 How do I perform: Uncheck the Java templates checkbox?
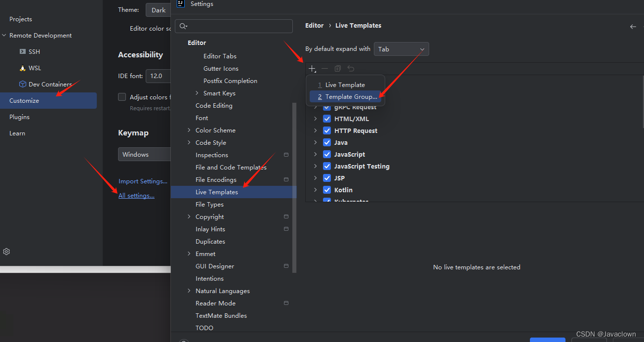327,142
